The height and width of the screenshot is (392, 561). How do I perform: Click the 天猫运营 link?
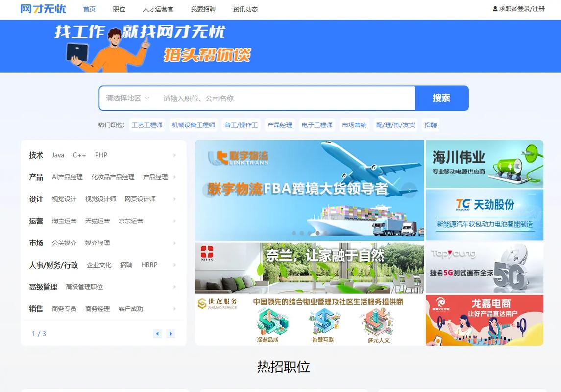(x=98, y=221)
